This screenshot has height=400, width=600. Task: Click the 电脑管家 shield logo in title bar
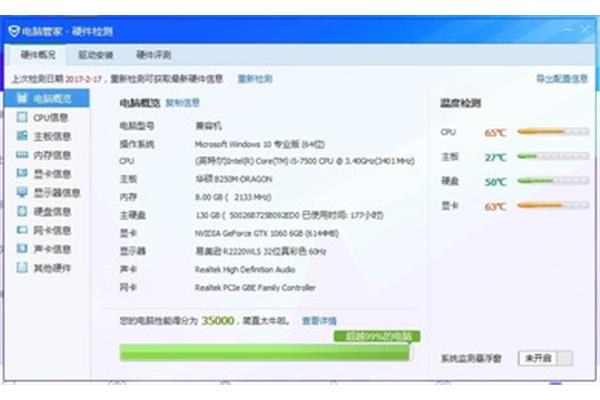[14, 31]
